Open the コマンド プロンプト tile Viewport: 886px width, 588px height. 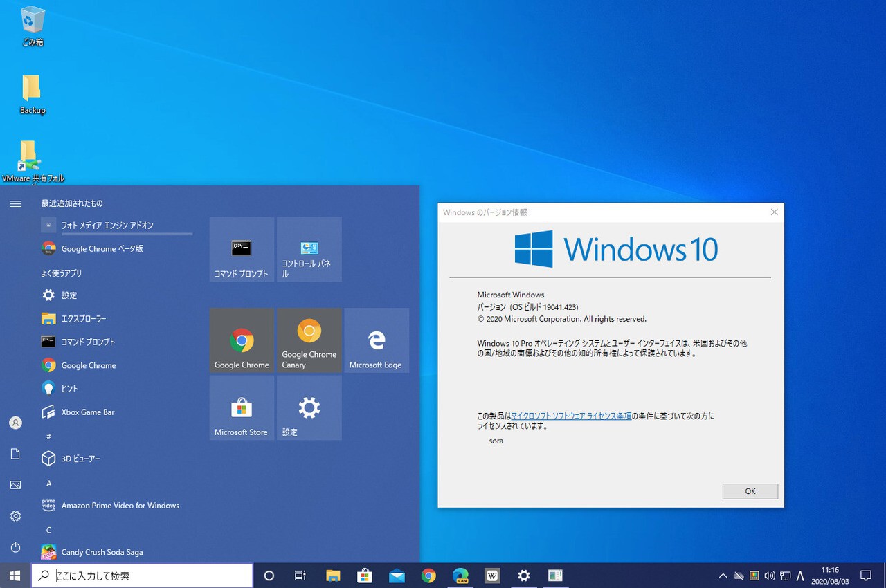(x=242, y=250)
